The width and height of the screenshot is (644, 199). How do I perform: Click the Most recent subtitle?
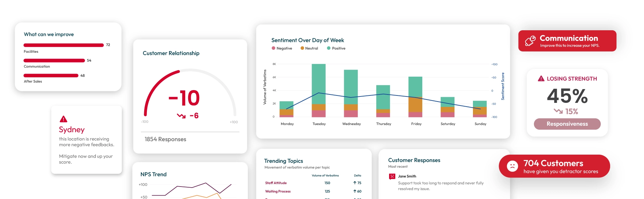tap(398, 167)
